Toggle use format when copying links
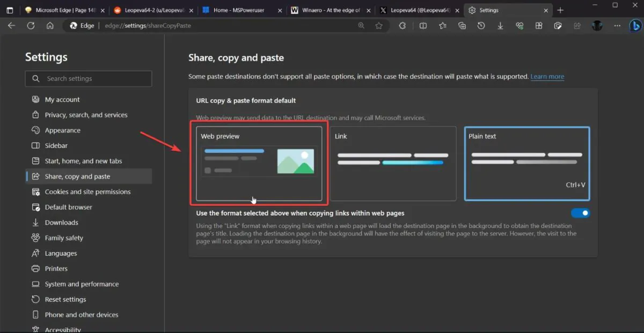644x333 pixels. click(580, 213)
